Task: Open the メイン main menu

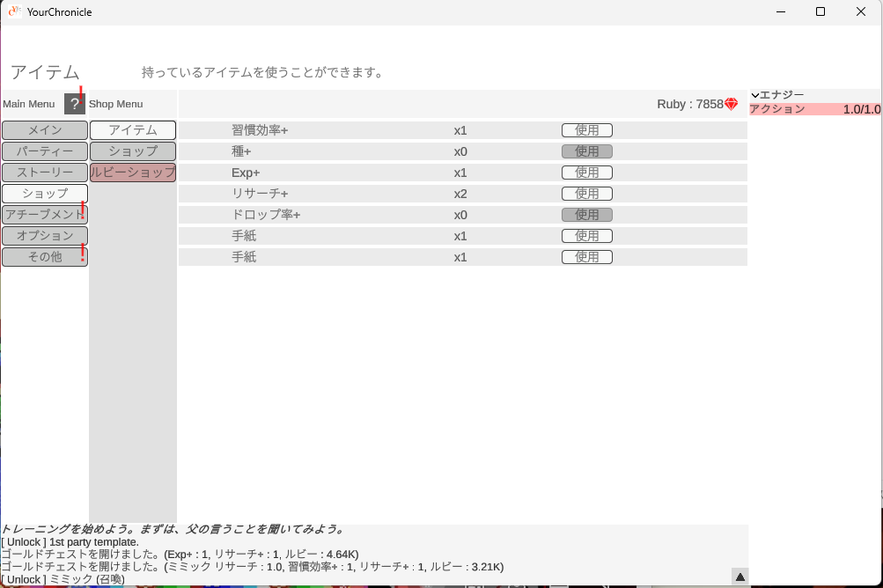Action: pyautogui.click(x=45, y=130)
